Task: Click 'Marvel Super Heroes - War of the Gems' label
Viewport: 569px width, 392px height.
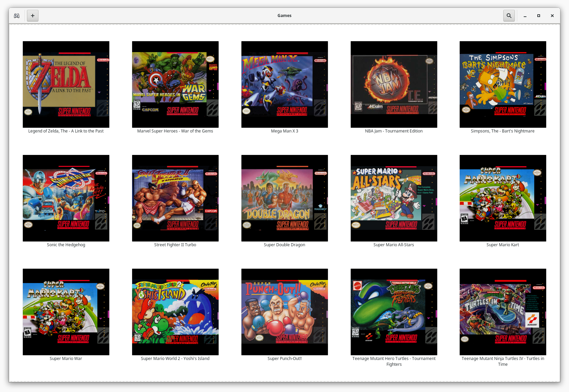Action: [175, 131]
